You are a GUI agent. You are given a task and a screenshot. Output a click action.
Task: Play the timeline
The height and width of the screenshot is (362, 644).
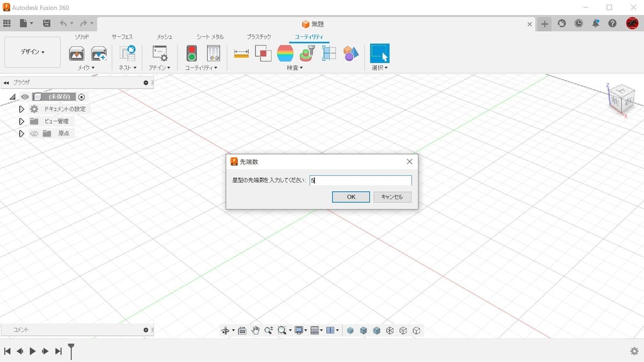coord(32,351)
